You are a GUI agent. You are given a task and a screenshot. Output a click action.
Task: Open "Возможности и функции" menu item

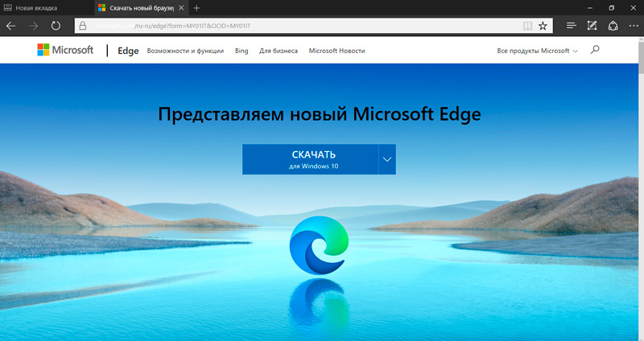[x=185, y=51]
